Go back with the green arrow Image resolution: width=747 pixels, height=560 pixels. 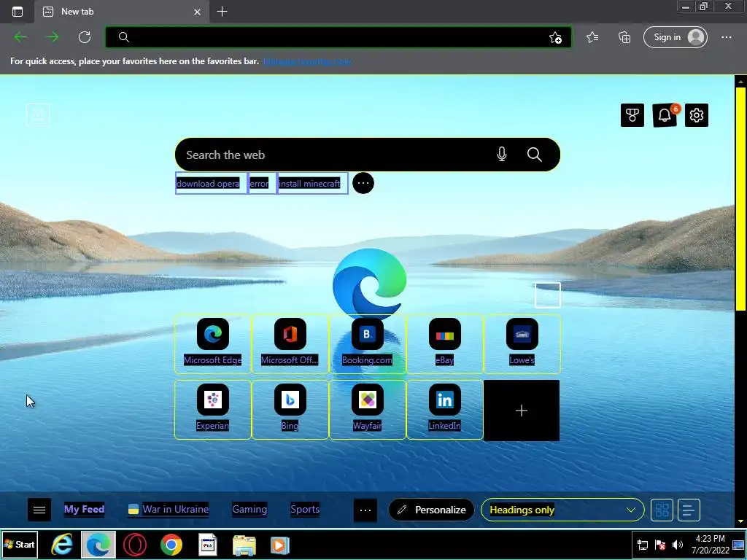(x=20, y=37)
